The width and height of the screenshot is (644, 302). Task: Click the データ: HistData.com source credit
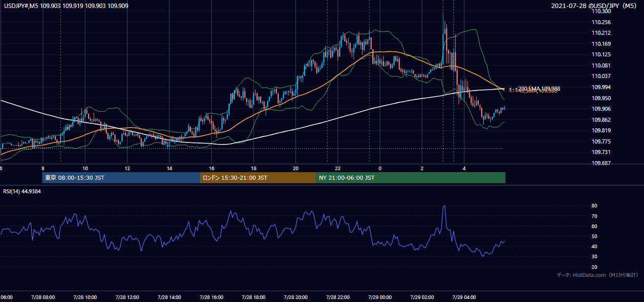[x=598, y=275]
